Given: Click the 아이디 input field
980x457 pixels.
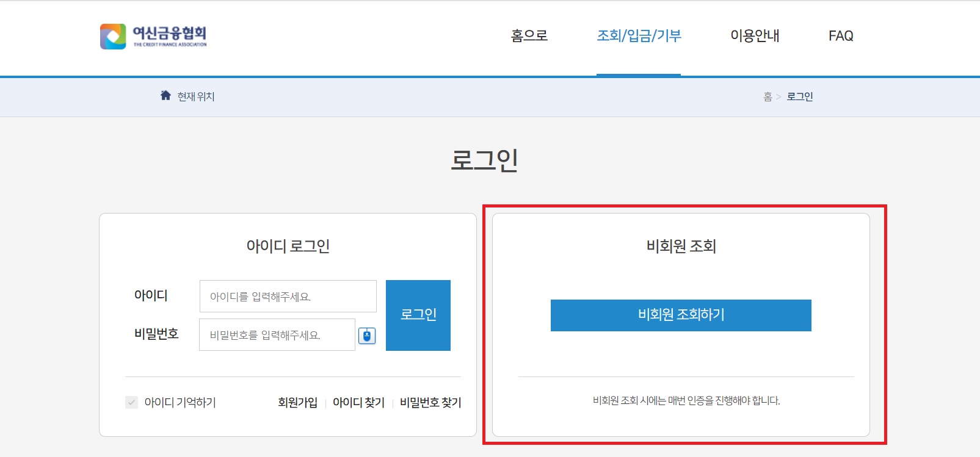Looking at the screenshot, I should click(288, 297).
